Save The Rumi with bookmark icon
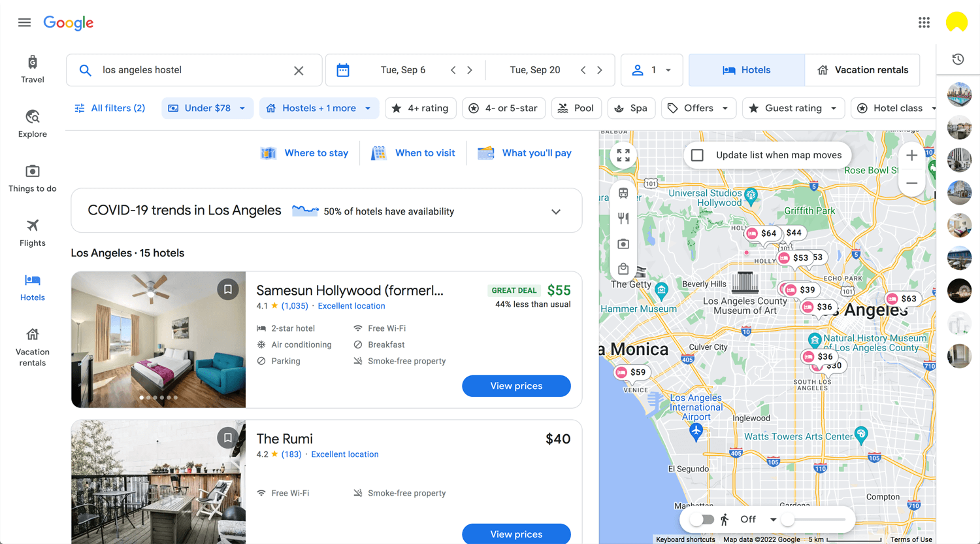The image size is (980, 544). tap(227, 437)
